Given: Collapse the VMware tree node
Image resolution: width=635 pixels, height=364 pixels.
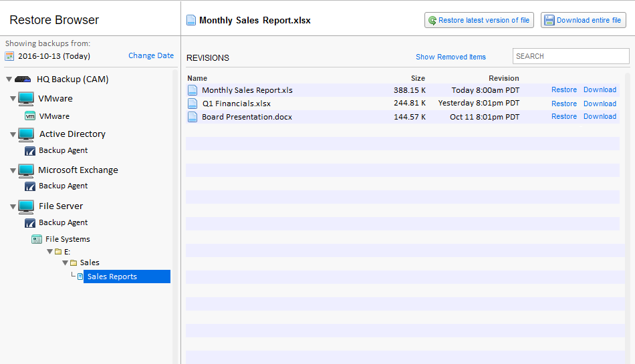Looking at the screenshot, I should pos(13,99).
